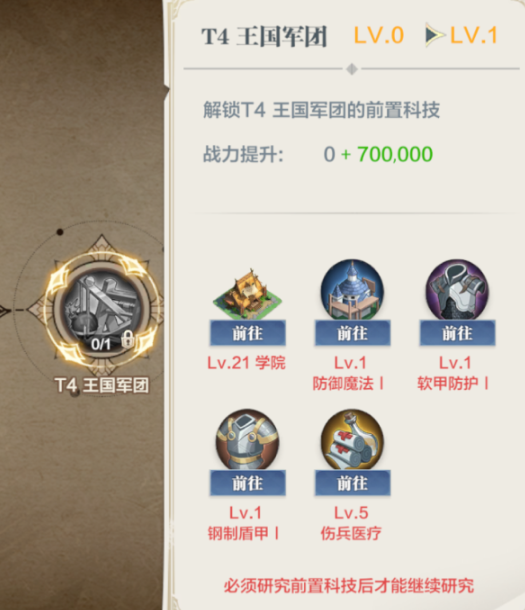Click 前往 button under Lv.21 学院

coord(248,333)
